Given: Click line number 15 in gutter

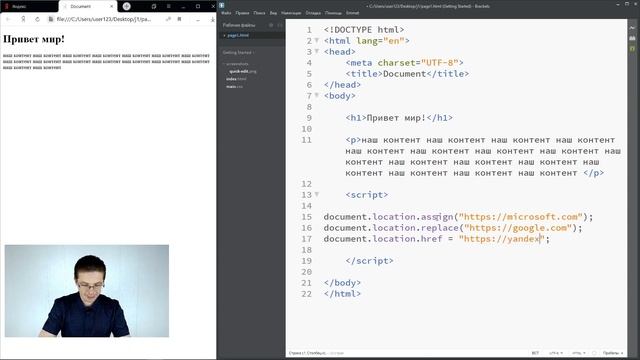Looking at the screenshot, I should point(307,217).
